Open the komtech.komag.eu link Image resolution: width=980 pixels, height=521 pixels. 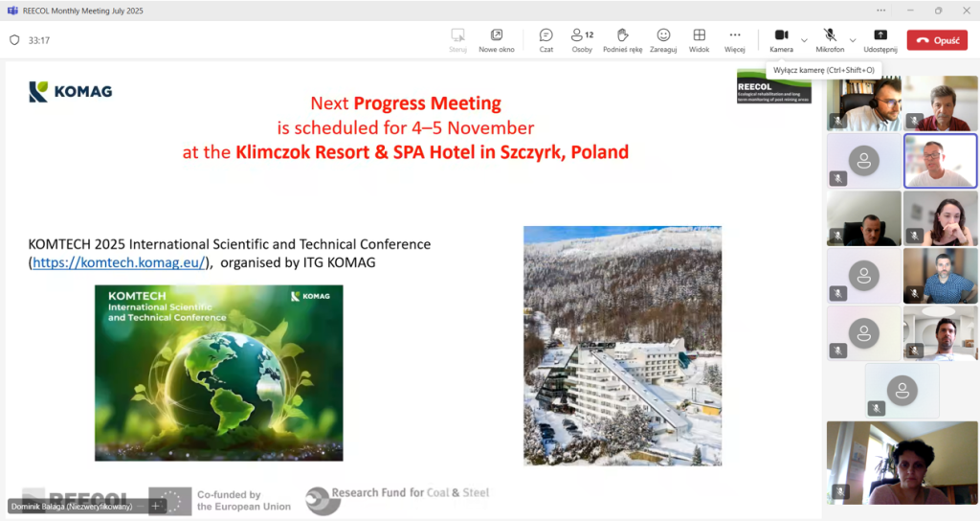point(119,262)
